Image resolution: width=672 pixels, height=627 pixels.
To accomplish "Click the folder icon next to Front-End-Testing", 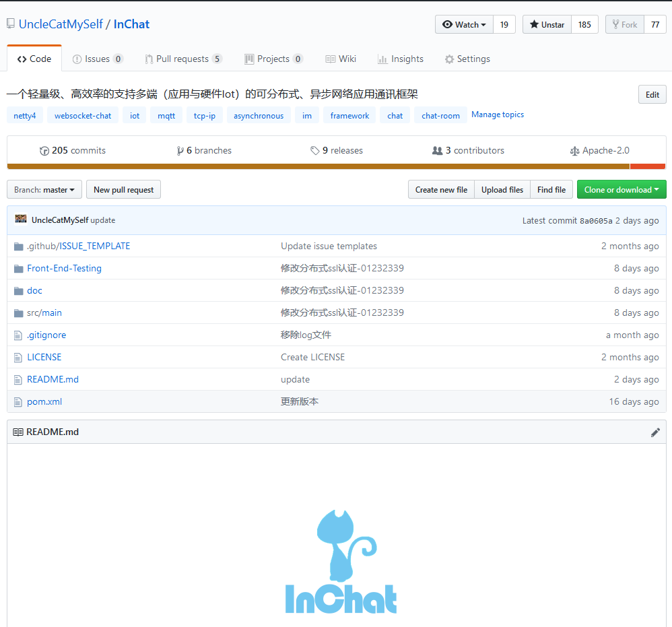I will point(18,269).
